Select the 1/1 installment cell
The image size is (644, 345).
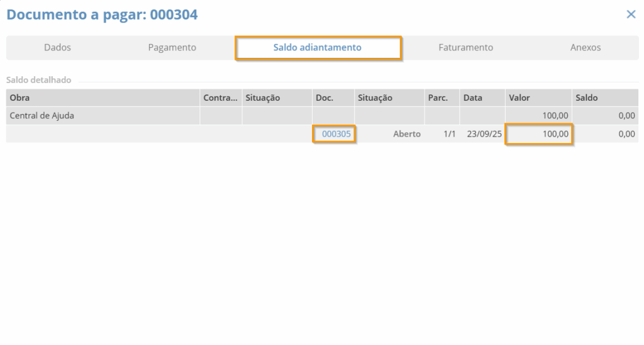coord(449,134)
